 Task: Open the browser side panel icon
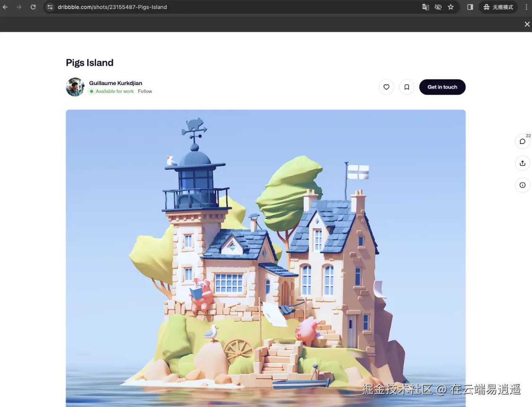tap(470, 7)
